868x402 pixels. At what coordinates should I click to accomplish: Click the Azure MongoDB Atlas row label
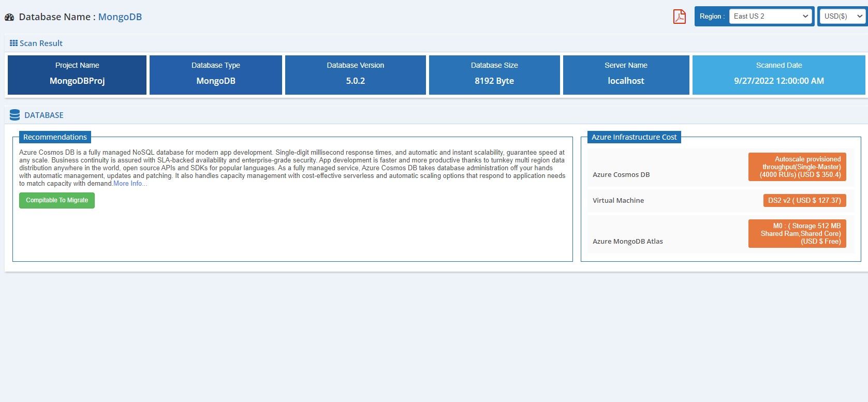628,242
